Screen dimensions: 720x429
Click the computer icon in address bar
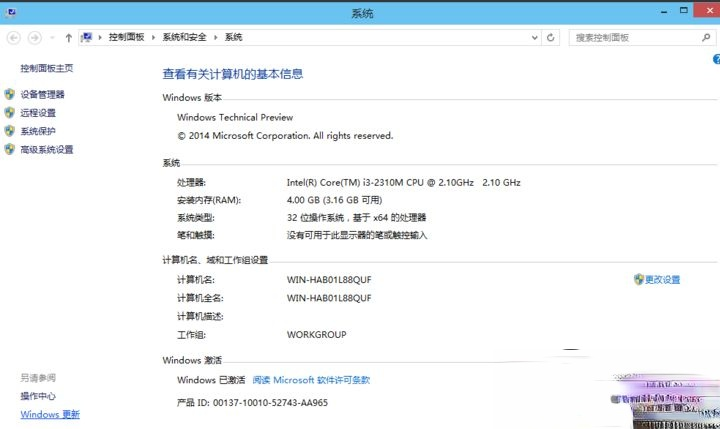[87, 37]
